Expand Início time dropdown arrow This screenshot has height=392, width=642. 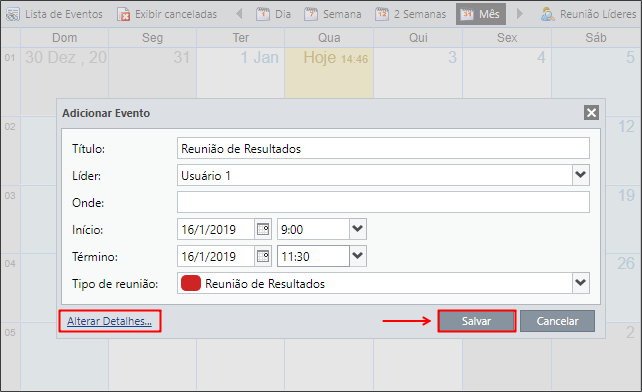point(358,229)
